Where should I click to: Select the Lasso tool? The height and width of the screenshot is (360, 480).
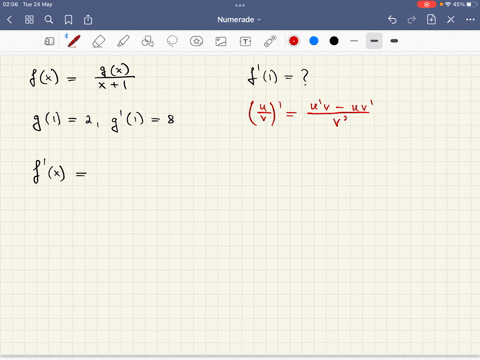(172, 41)
